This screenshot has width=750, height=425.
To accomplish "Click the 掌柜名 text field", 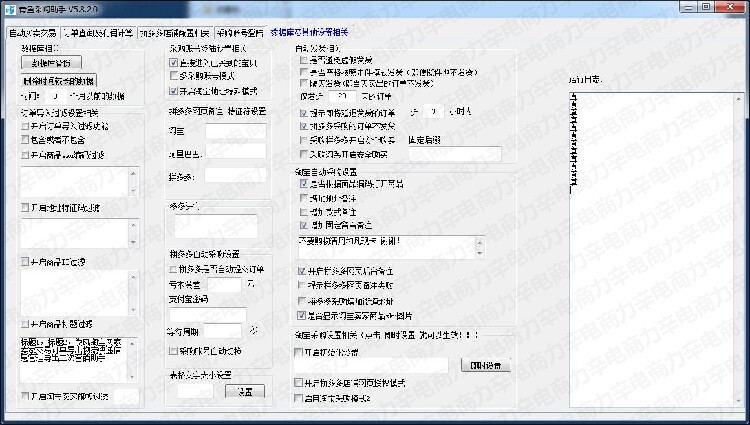I will [x=236, y=177].
